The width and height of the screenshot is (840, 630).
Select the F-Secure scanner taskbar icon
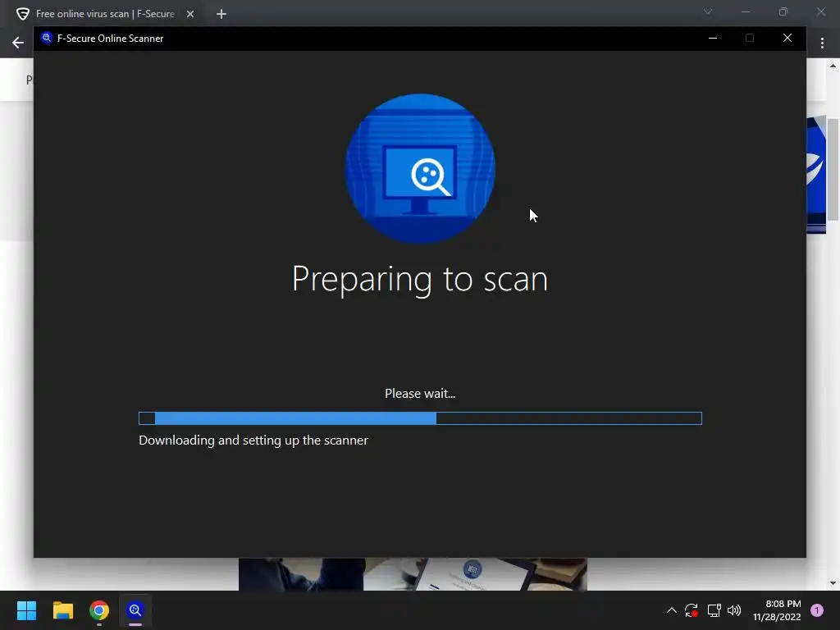[135, 610]
